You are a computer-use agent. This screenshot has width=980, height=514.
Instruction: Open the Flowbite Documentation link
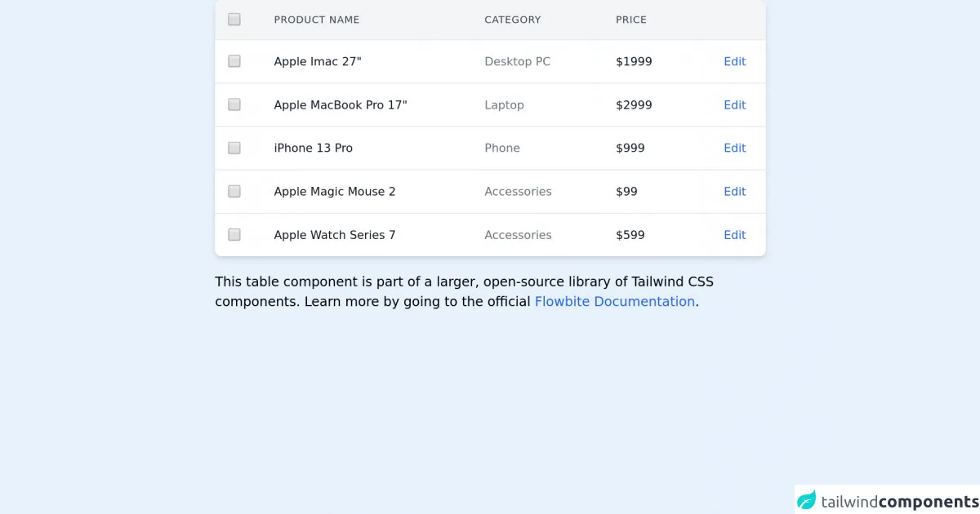(x=614, y=301)
